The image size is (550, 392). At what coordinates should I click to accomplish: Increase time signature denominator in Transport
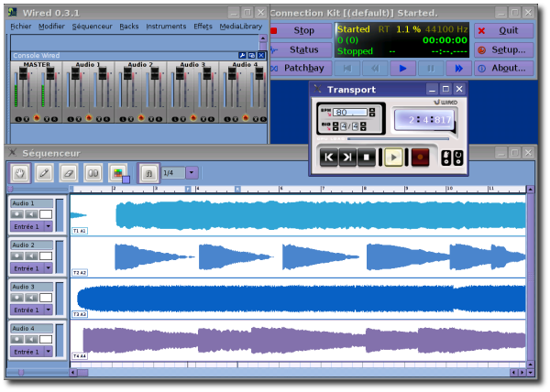tap(363, 124)
